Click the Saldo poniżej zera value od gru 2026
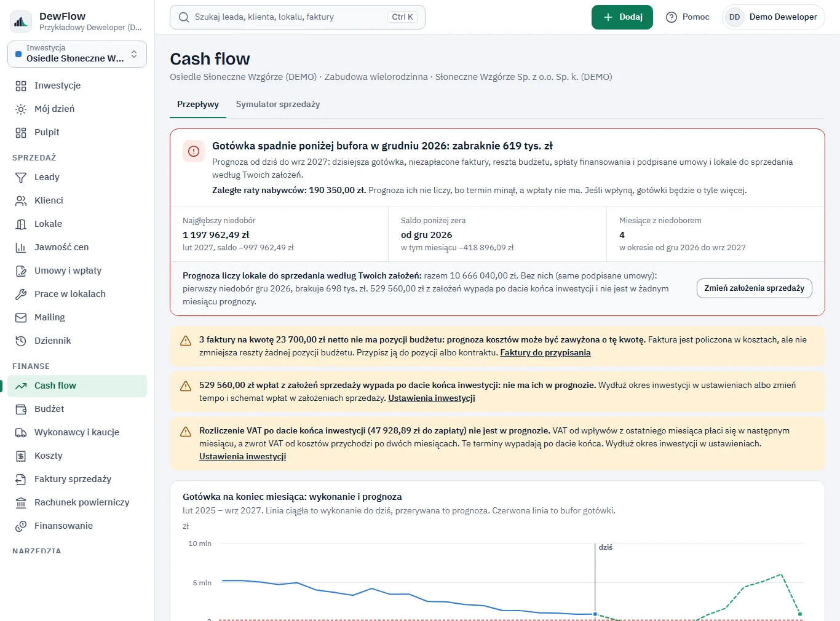 pos(427,235)
